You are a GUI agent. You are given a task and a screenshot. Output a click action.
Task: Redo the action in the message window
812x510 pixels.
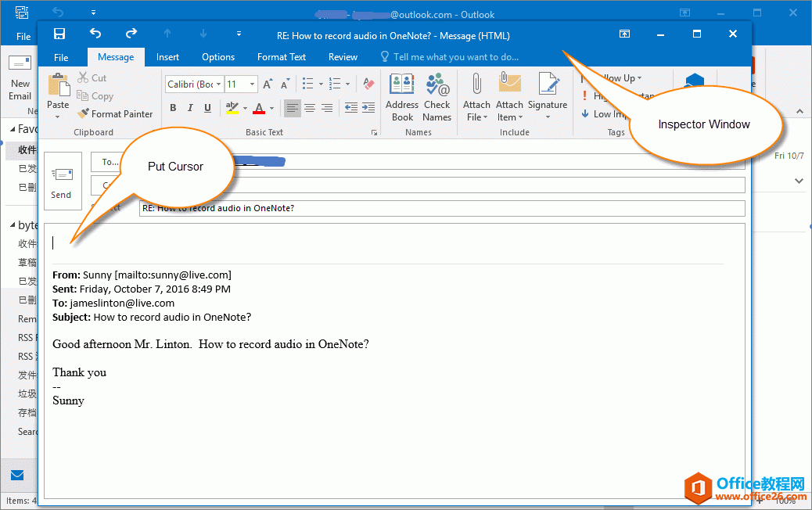pos(131,34)
